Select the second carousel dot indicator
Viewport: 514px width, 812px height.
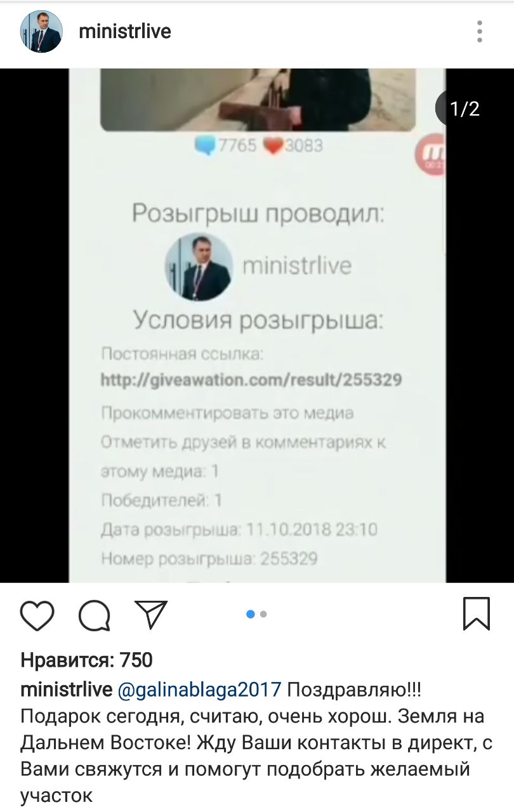point(263,614)
